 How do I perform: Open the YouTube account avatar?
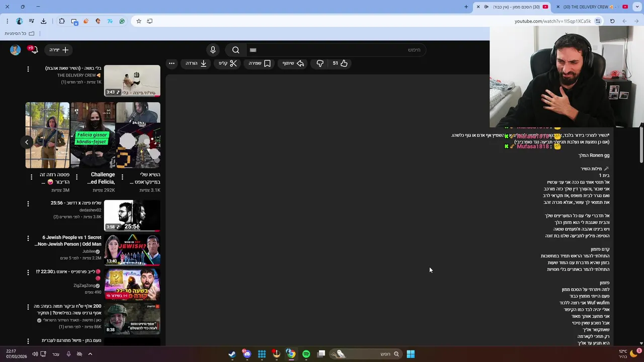(x=15, y=50)
